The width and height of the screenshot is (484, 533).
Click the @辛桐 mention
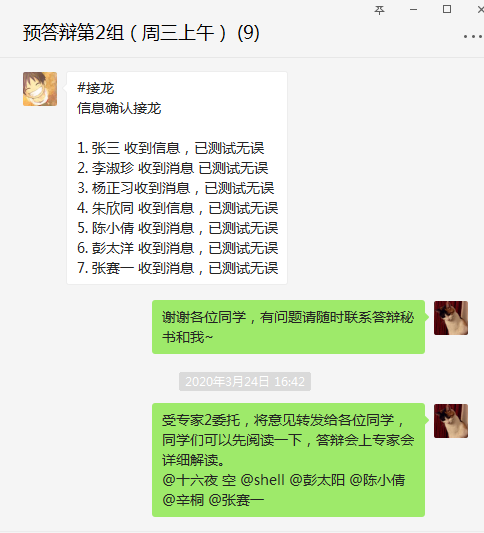pos(183,500)
